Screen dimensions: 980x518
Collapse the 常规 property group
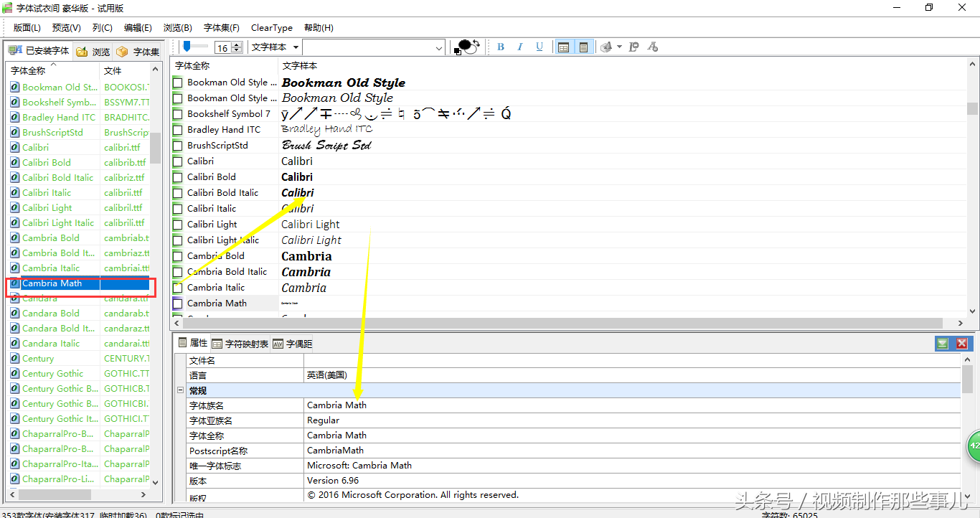click(180, 390)
